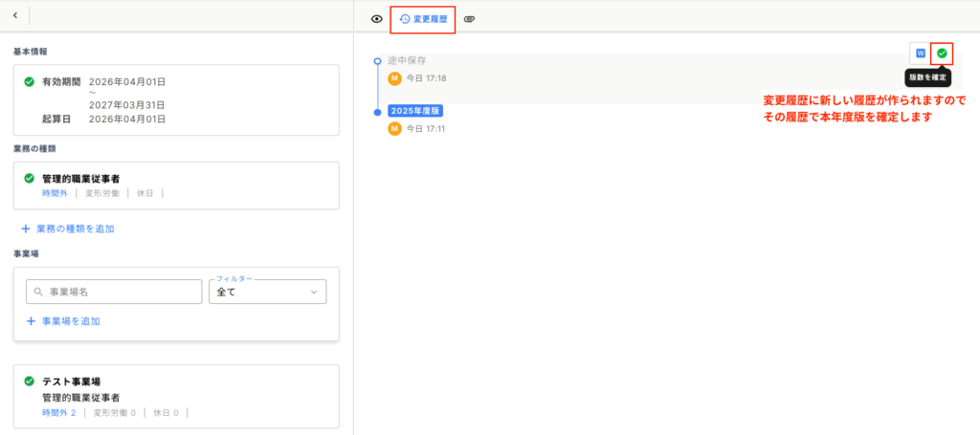This screenshot has width=980, height=435.
Task: Click the green check beside 有効期間
Action: point(30,81)
